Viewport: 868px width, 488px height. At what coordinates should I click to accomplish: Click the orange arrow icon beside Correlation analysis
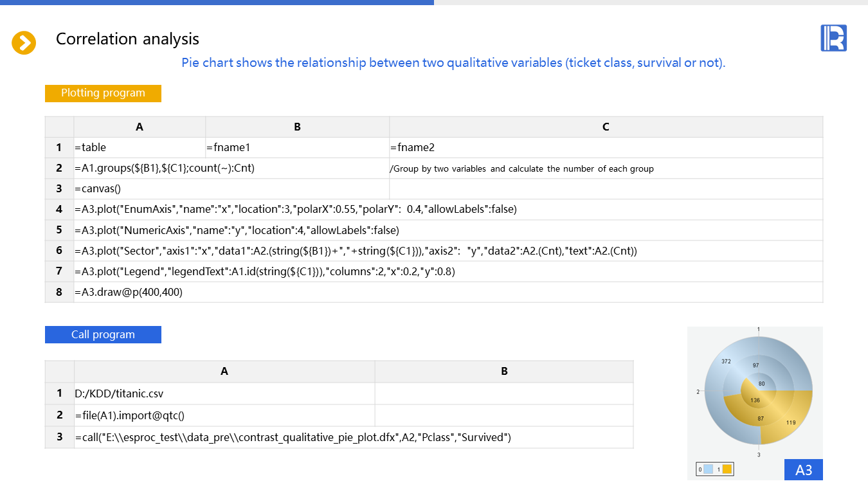click(24, 43)
